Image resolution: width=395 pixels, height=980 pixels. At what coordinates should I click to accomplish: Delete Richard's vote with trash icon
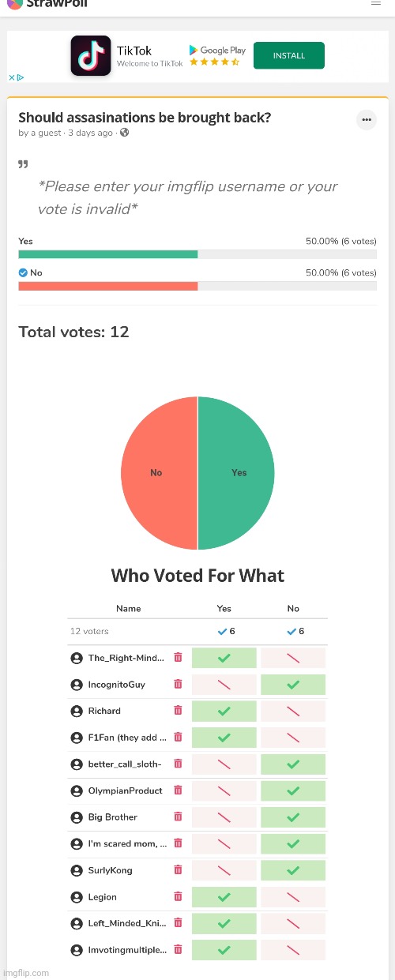(x=178, y=711)
